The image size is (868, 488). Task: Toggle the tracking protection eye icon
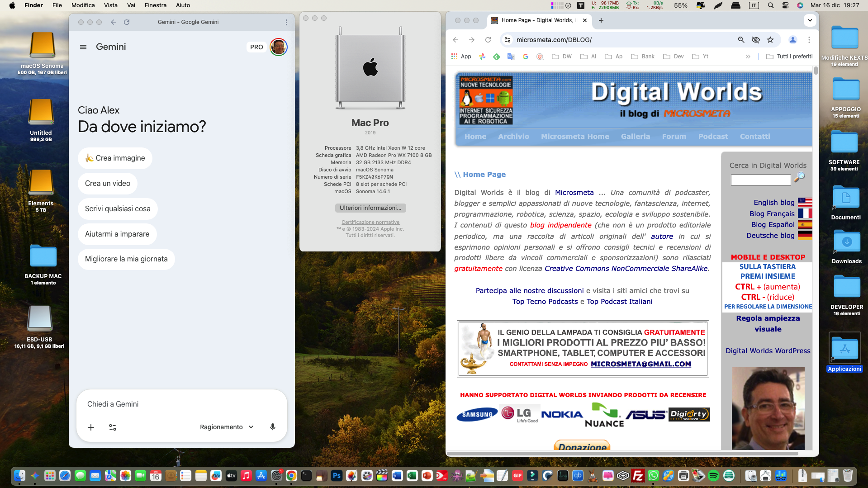755,40
